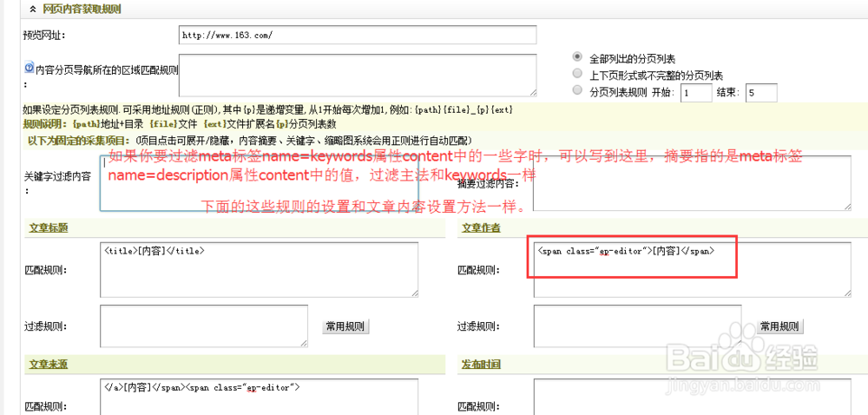Click the help icon beside 内容分页导航 rule
This screenshot has width=868, height=415.
[x=29, y=67]
